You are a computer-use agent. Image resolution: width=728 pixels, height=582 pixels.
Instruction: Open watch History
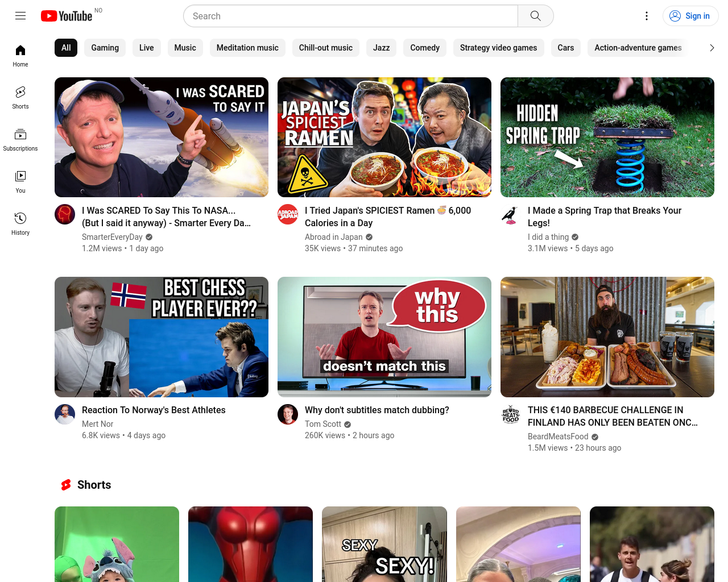[x=20, y=224]
